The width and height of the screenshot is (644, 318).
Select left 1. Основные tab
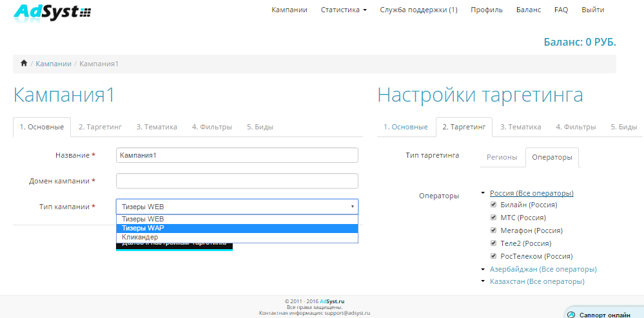coord(42,127)
